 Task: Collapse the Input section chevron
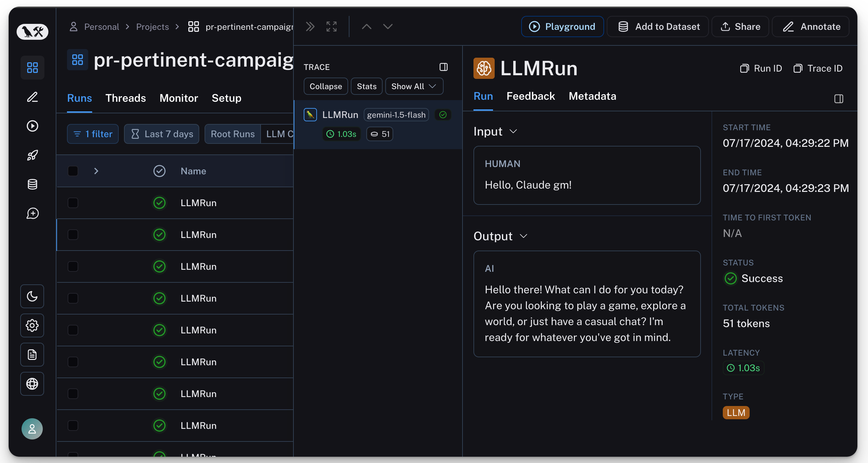[x=513, y=131]
